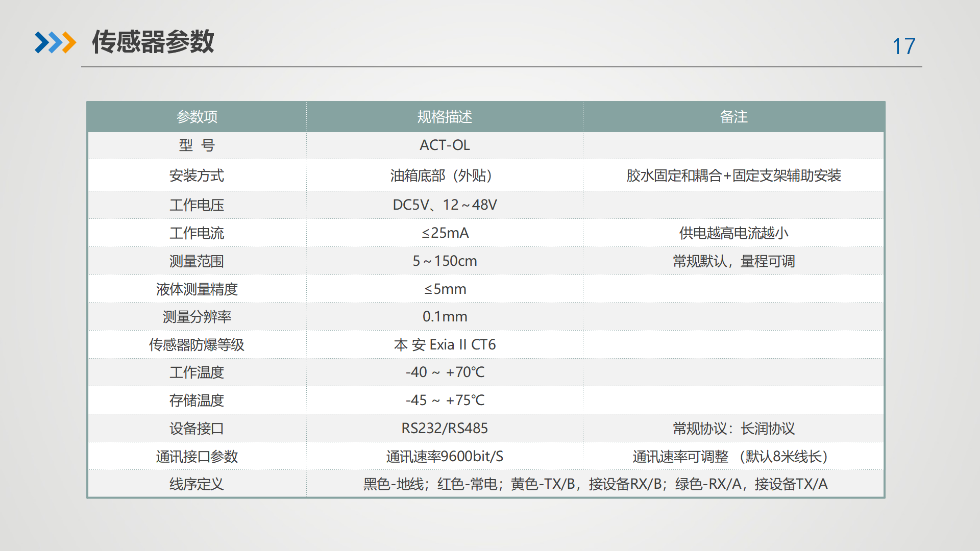Click the resolution value 0.1mm

445,317
